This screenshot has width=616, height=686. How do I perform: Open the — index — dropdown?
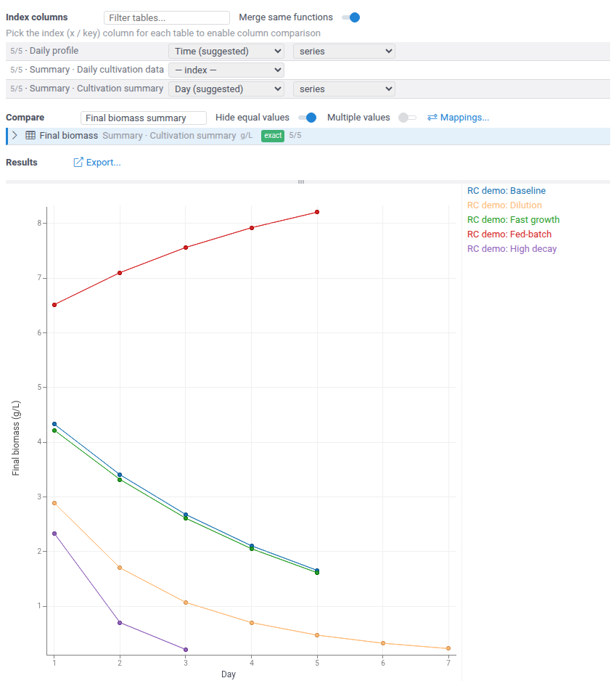226,70
